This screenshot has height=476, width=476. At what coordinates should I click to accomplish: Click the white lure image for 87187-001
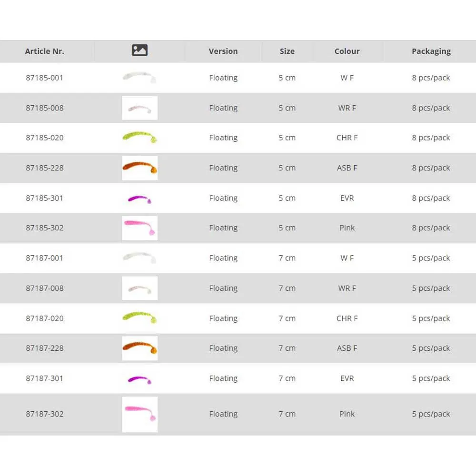click(139, 258)
